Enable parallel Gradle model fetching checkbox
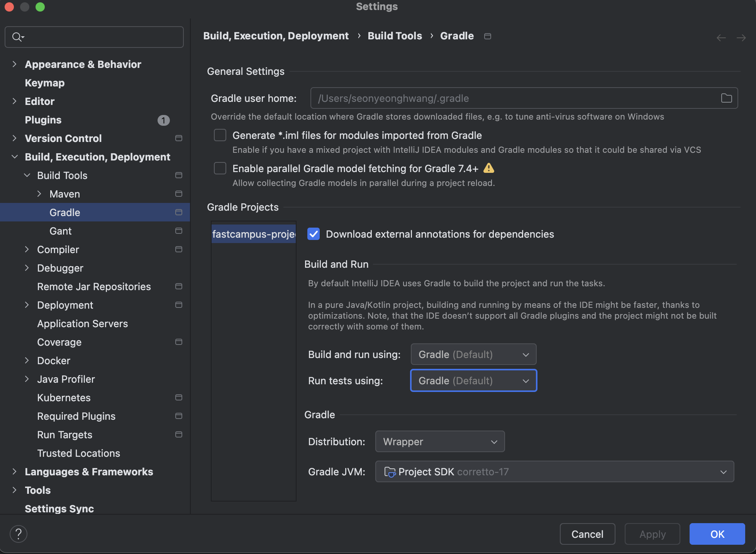 [x=220, y=169]
